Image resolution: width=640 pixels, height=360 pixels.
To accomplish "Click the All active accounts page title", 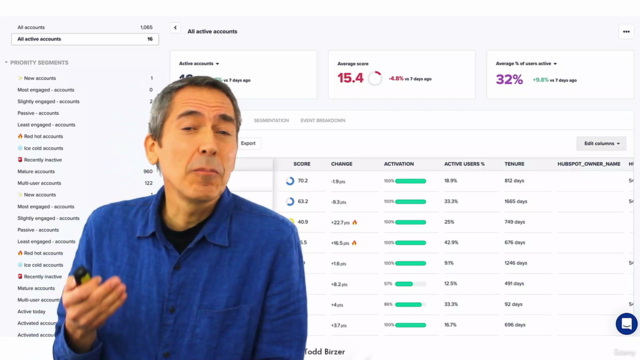I will pyautogui.click(x=212, y=31).
